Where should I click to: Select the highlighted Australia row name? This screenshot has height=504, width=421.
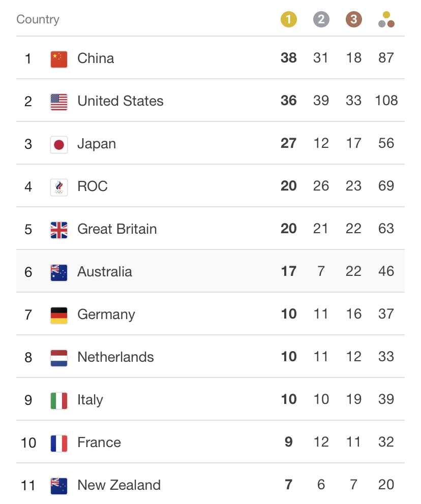(105, 272)
